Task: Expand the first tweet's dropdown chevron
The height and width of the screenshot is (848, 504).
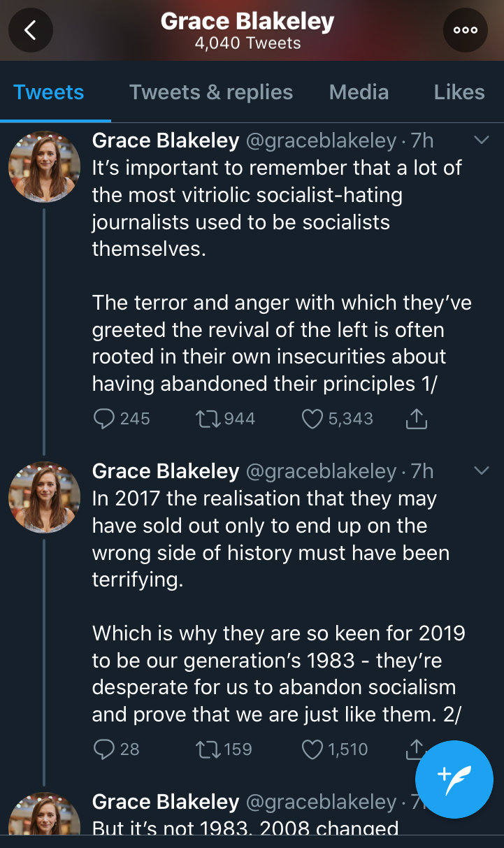Action: pos(482,141)
